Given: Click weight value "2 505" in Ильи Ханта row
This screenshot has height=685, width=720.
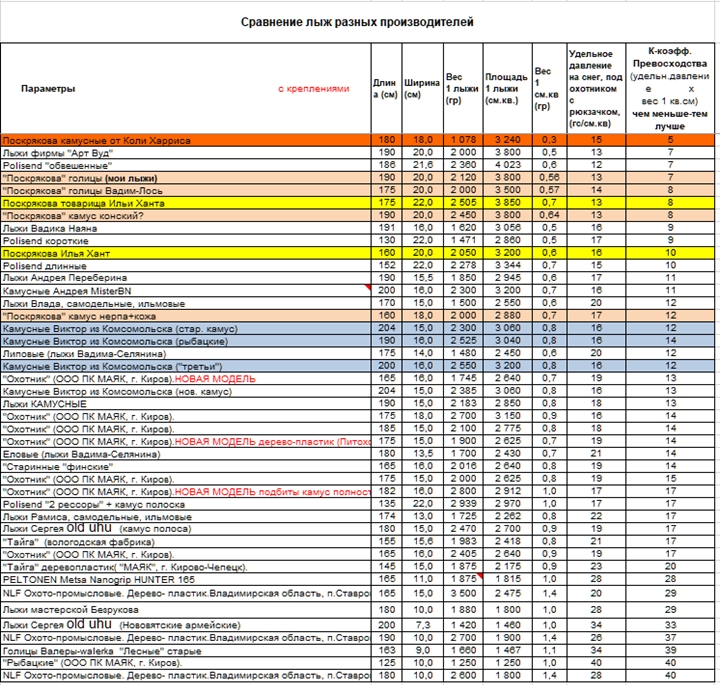Looking at the screenshot, I should click(463, 202).
